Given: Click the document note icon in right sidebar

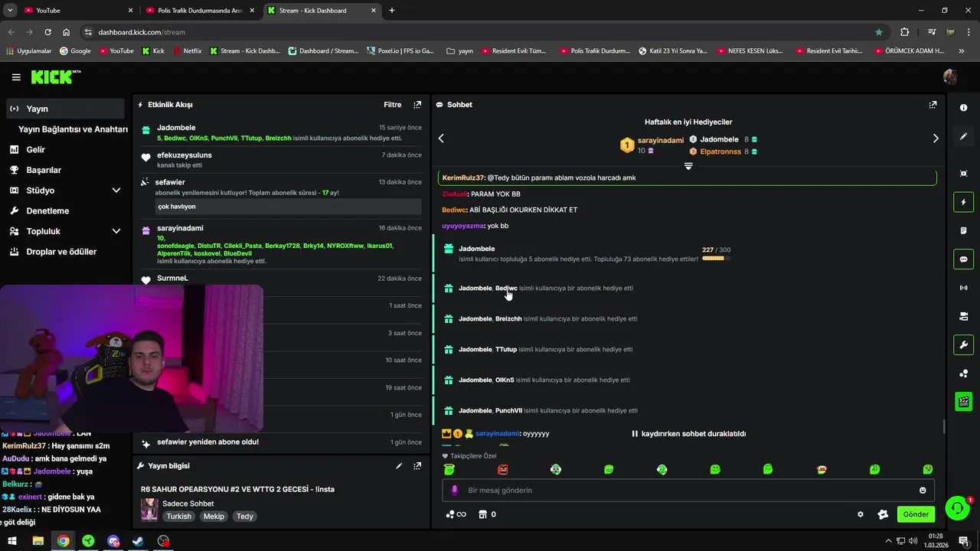Looking at the screenshot, I should [963, 230].
